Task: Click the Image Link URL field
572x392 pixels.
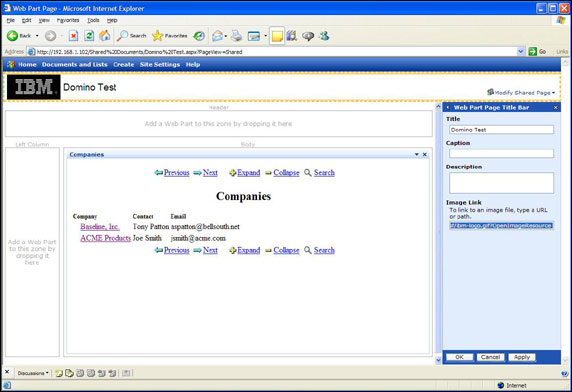Action: pyautogui.click(x=501, y=225)
